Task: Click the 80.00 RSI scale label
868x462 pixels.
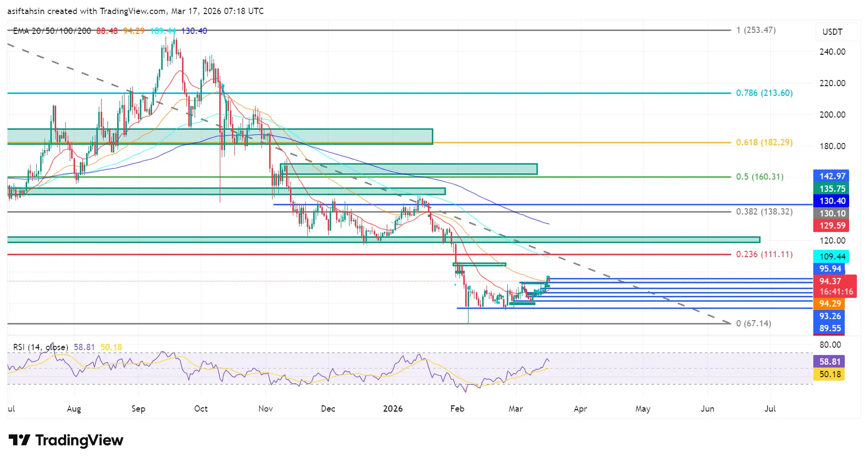Action: 830,345
